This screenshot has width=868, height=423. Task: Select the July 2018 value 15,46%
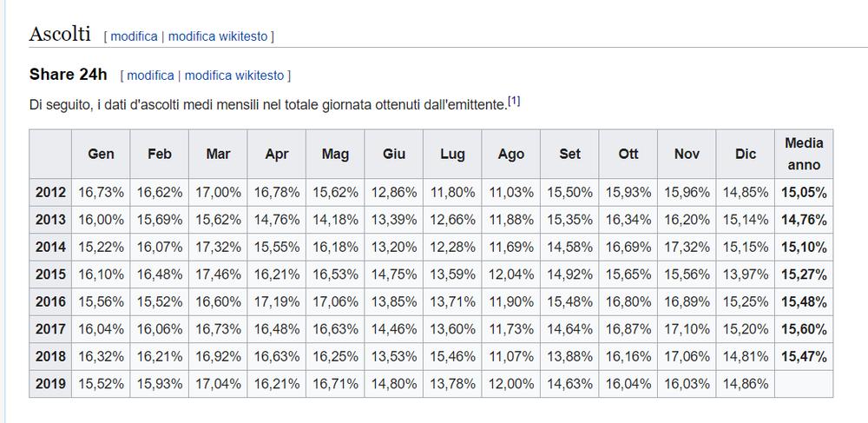452,356
